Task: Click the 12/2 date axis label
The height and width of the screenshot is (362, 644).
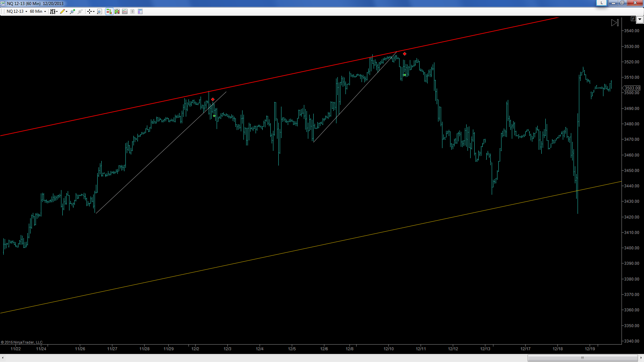Action: click(195, 349)
